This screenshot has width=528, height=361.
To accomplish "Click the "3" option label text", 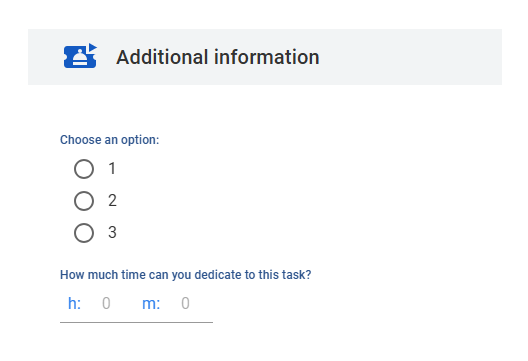I will pos(112,232).
